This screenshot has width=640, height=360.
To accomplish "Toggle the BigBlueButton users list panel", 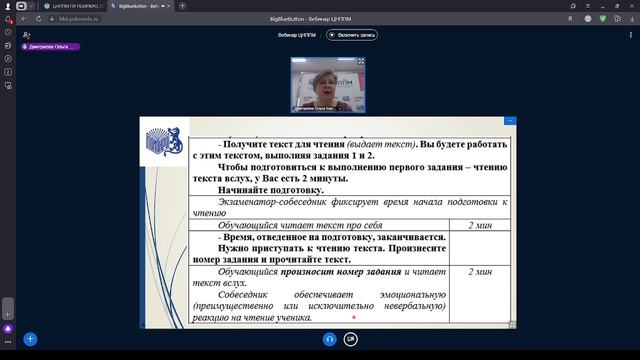I will pyautogui.click(x=27, y=35).
